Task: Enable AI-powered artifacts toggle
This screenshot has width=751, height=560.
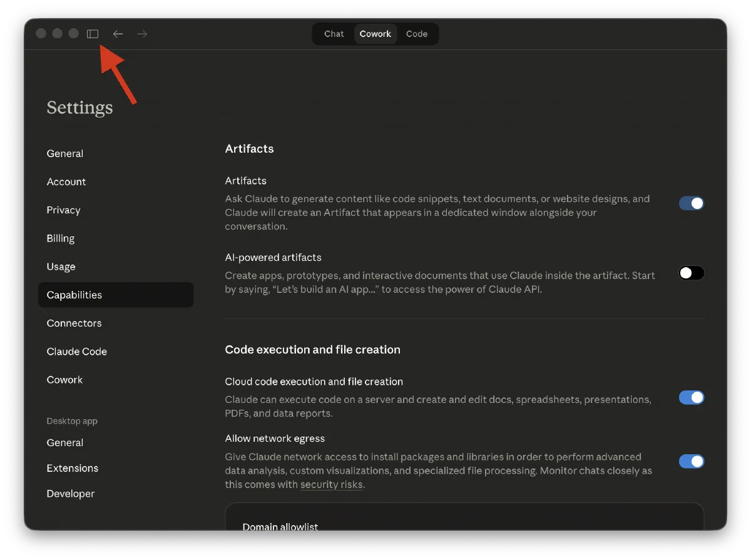Action: 692,273
